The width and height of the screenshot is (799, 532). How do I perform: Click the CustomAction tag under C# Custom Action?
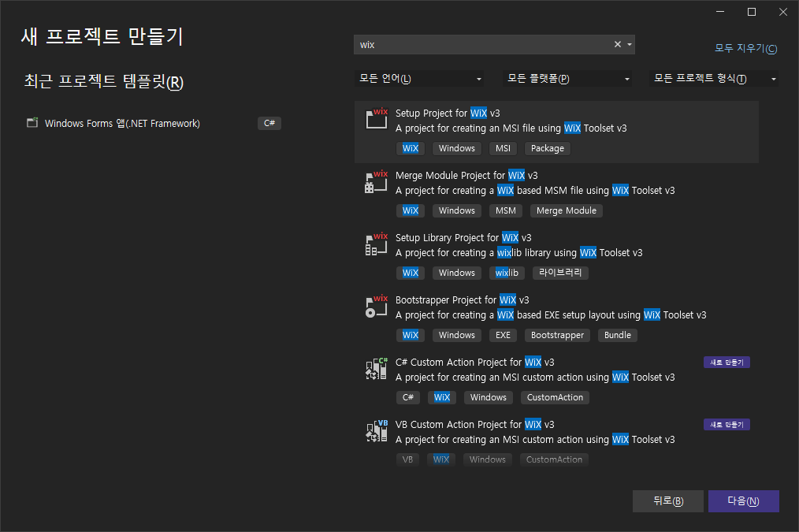pyautogui.click(x=555, y=397)
